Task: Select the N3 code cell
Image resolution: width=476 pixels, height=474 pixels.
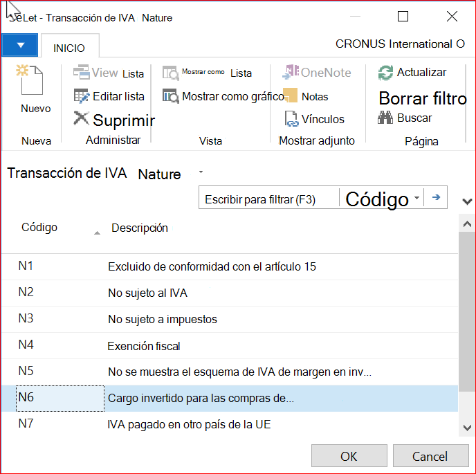Action: pos(60,319)
